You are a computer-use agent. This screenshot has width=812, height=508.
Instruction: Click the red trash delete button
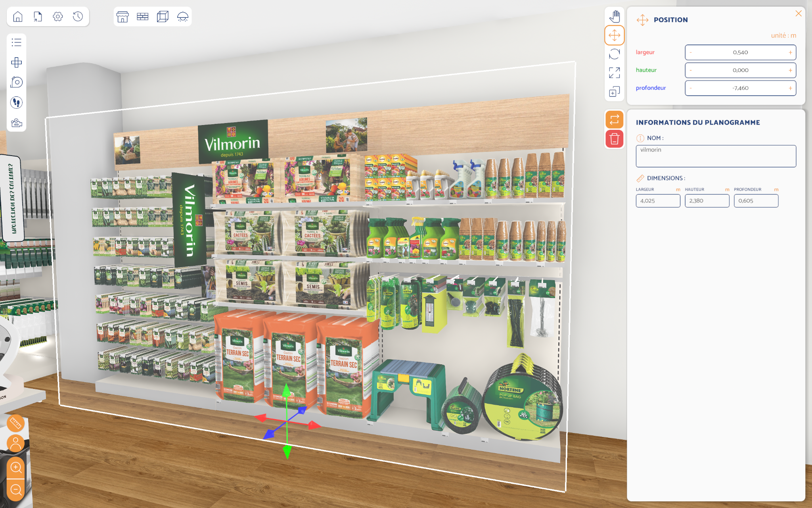tap(615, 139)
